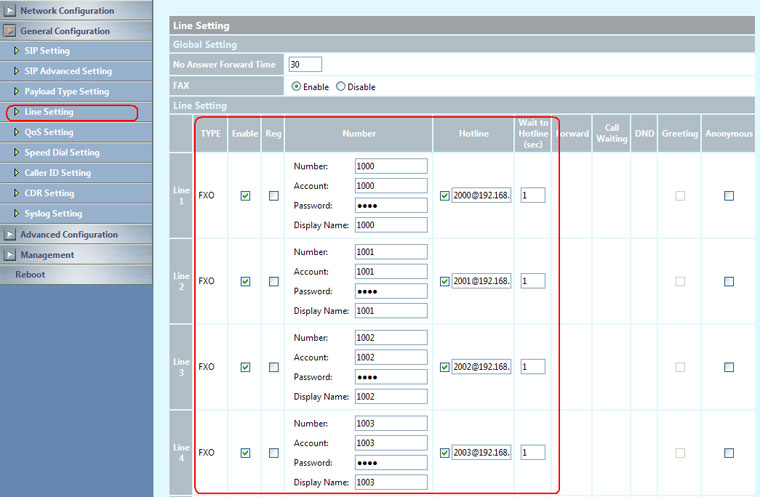Select the FAX Disable radio button
This screenshot has width=760, height=497.
click(x=341, y=87)
